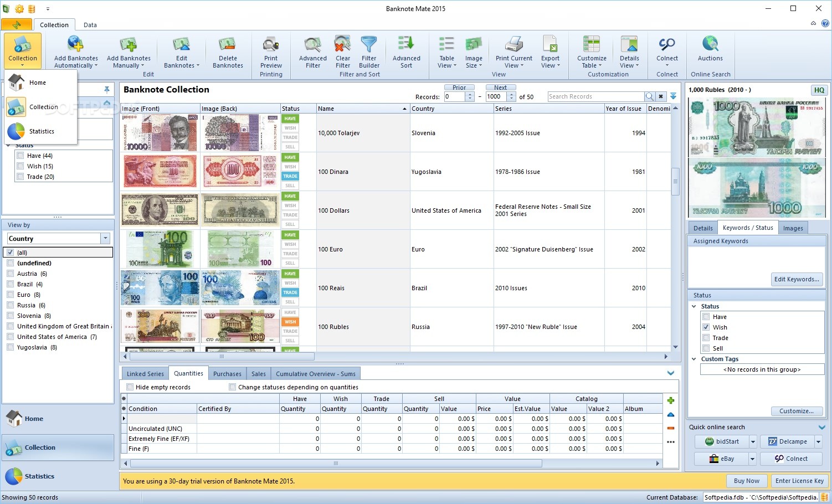The image size is (832, 504).
Task: Open Edit Banknotes tool
Action: (181, 52)
